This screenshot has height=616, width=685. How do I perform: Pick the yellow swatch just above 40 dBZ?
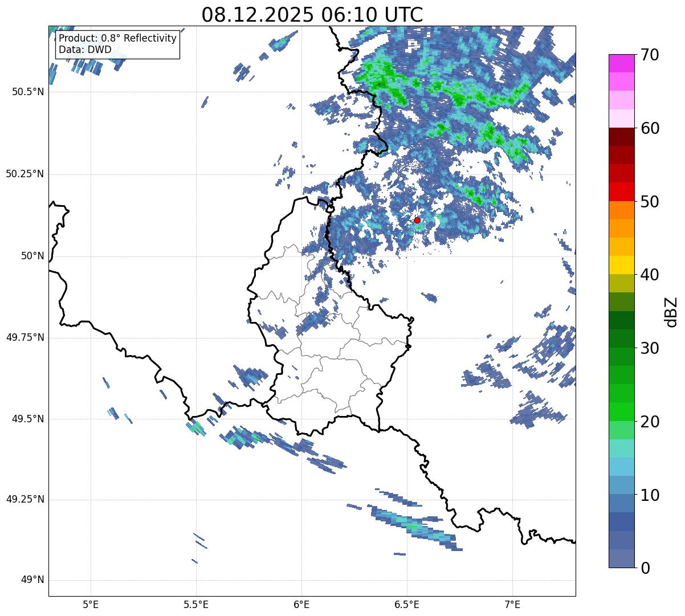tap(621, 265)
